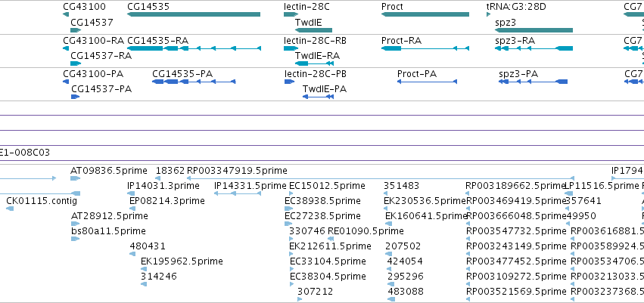Image resolution: width=644 pixels, height=303 pixels.
Task: Select the spz3-PA coding feature
Action: [533, 82]
